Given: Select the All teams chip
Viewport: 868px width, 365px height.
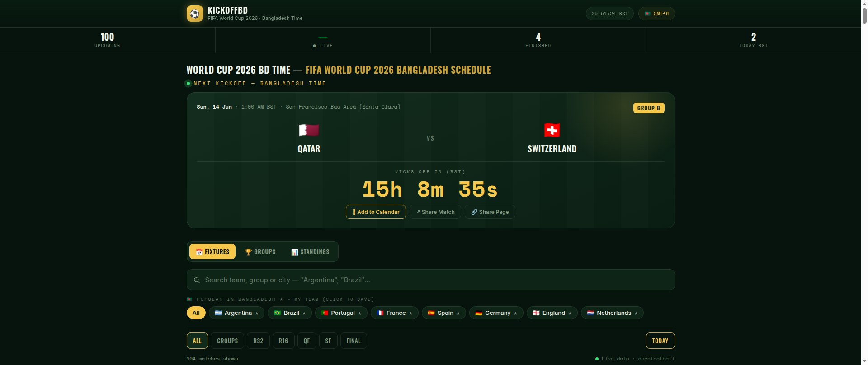Looking at the screenshot, I should [196, 313].
